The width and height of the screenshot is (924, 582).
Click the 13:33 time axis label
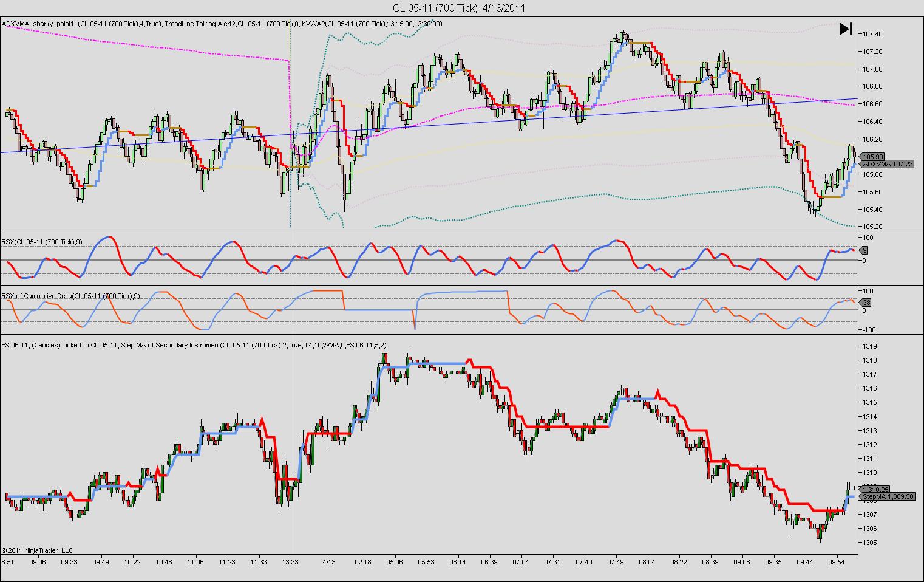coord(290,562)
